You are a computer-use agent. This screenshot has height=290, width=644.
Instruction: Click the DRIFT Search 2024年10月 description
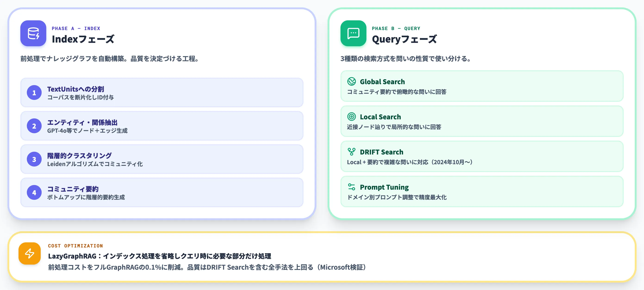410,162
